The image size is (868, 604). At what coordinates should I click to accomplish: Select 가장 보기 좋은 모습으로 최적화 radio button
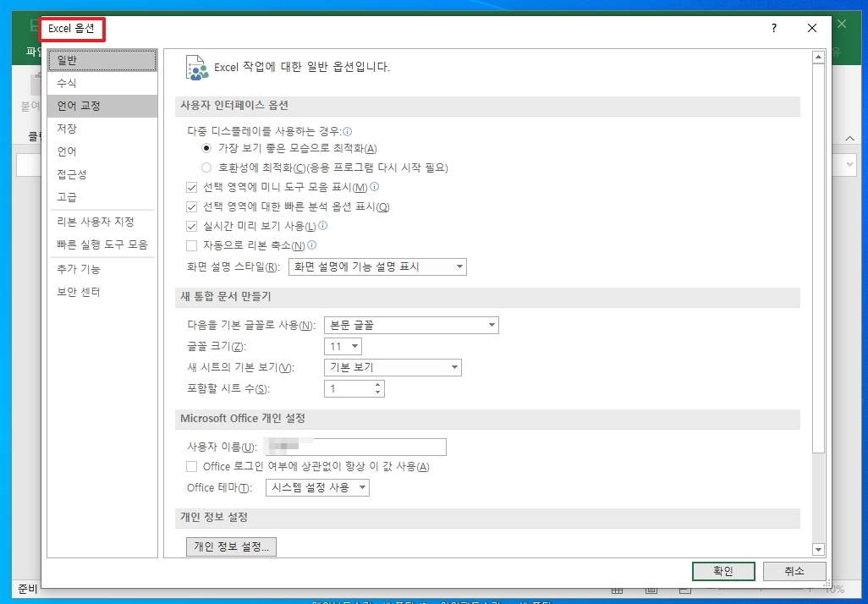click(206, 148)
